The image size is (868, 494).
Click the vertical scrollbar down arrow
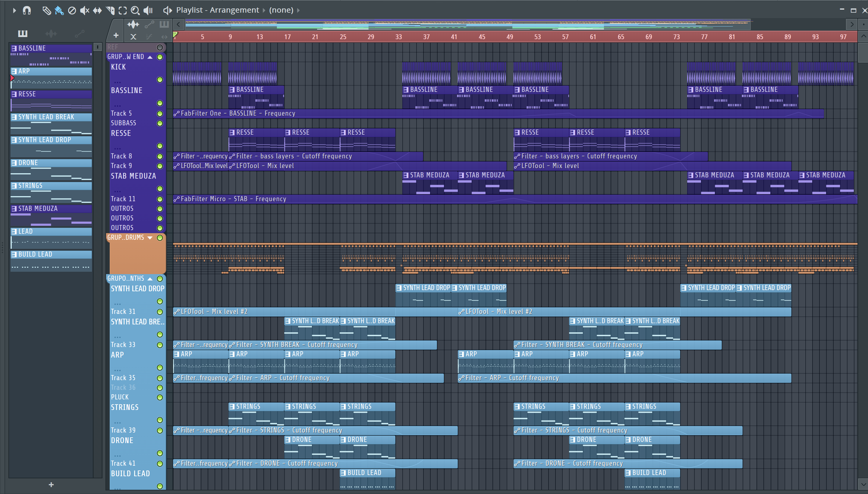tap(863, 484)
